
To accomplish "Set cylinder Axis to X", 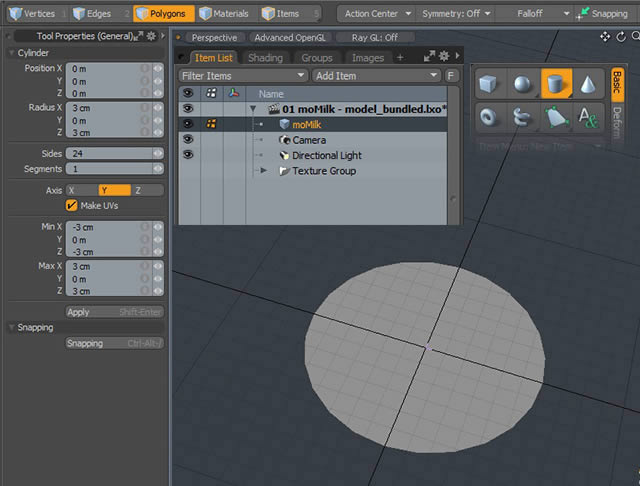I will [x=82, y=190].
